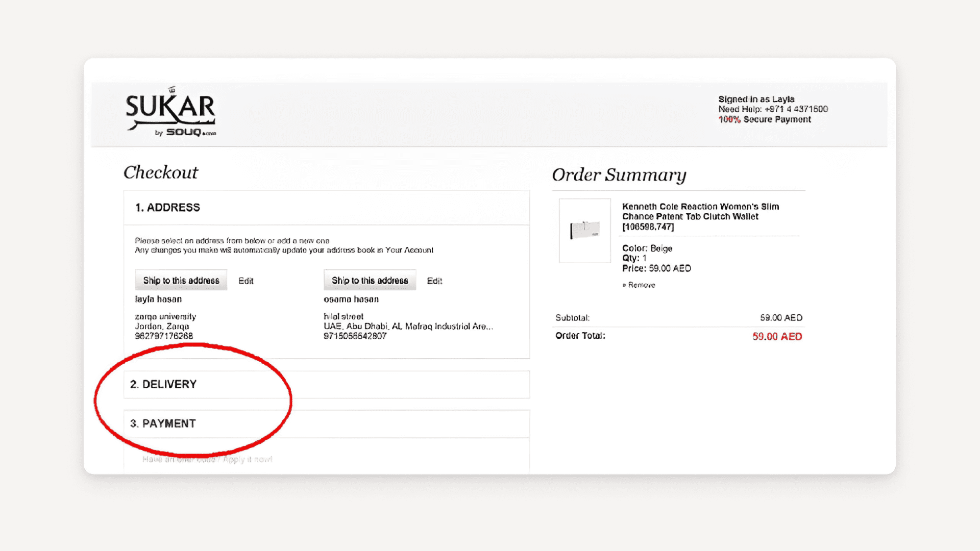Screen dimensions: 980x551
Task: Ship to layla hasan's address
Action: (181, 281)
